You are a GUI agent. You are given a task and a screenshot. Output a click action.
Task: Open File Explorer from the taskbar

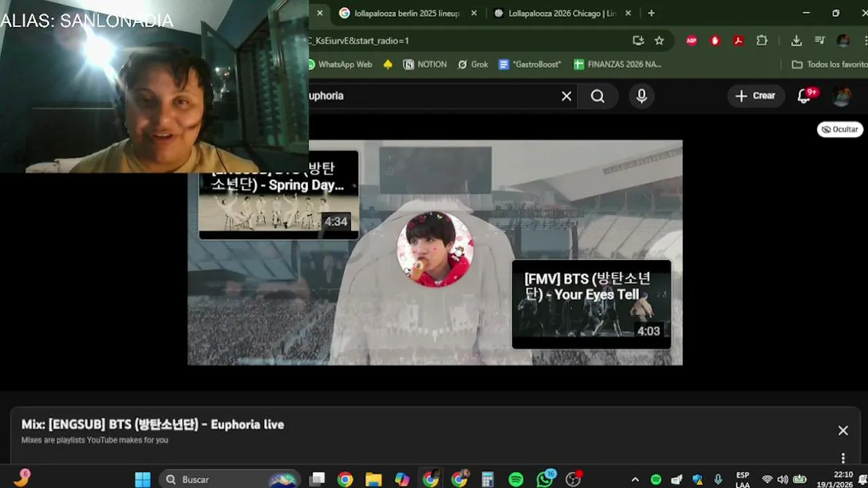click(x=374, y=479)
